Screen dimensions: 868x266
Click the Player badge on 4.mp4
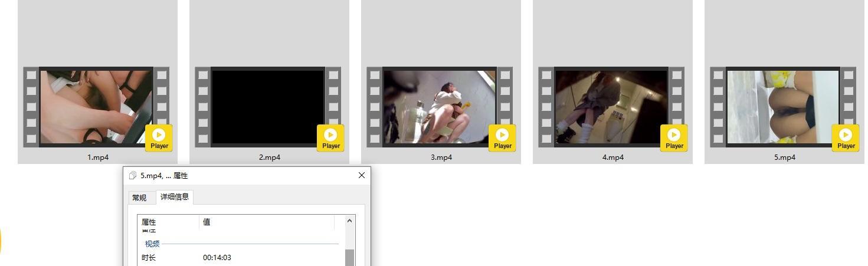tap(674, 138)
